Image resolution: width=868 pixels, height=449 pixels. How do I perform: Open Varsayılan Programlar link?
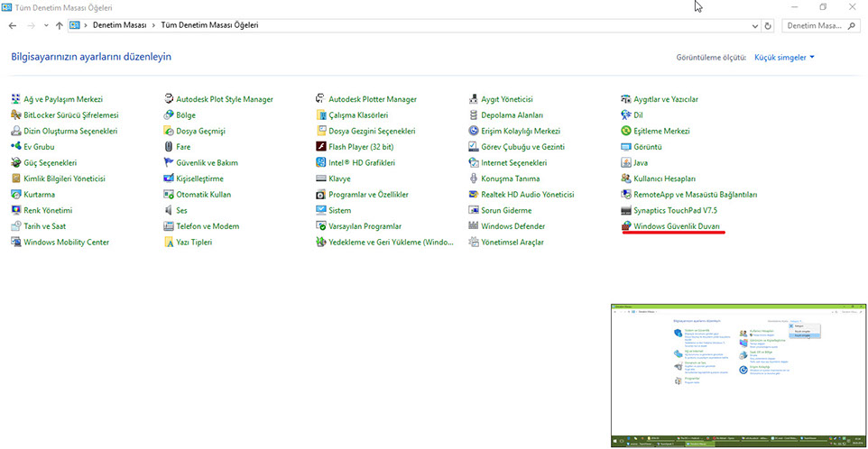pos(365,226)
